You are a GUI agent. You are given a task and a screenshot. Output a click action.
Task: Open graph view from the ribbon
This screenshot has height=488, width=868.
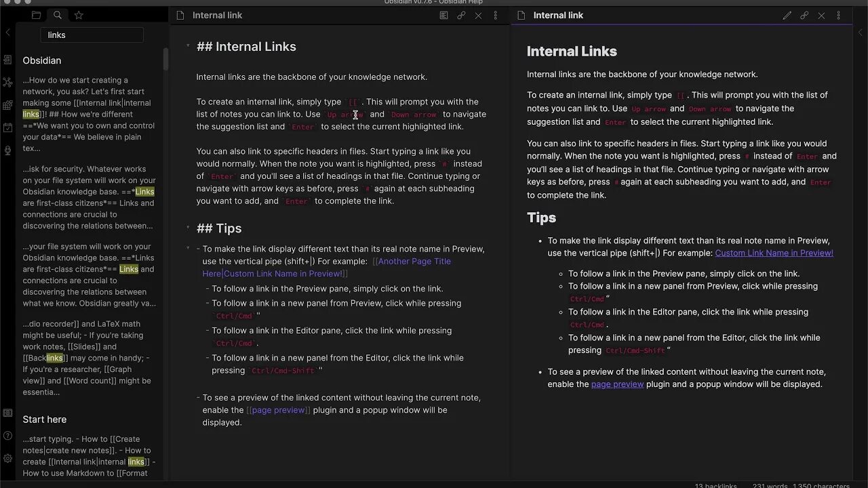point(7,82)
